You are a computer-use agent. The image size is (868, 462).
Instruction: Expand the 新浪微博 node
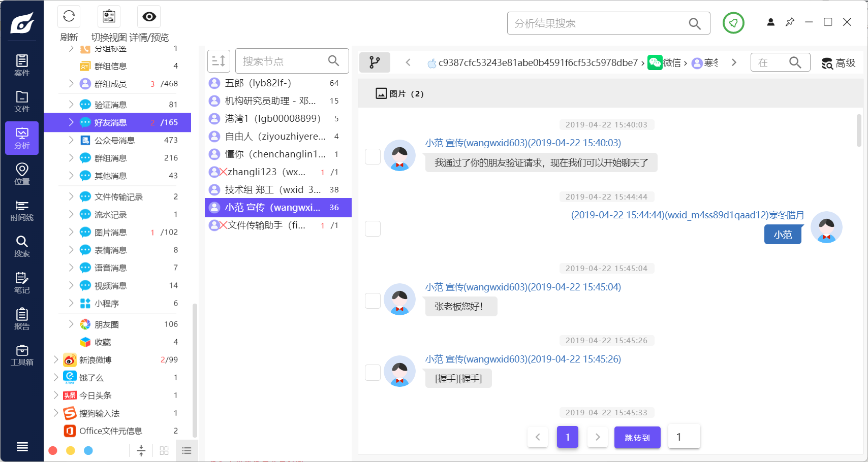point(56,359)
